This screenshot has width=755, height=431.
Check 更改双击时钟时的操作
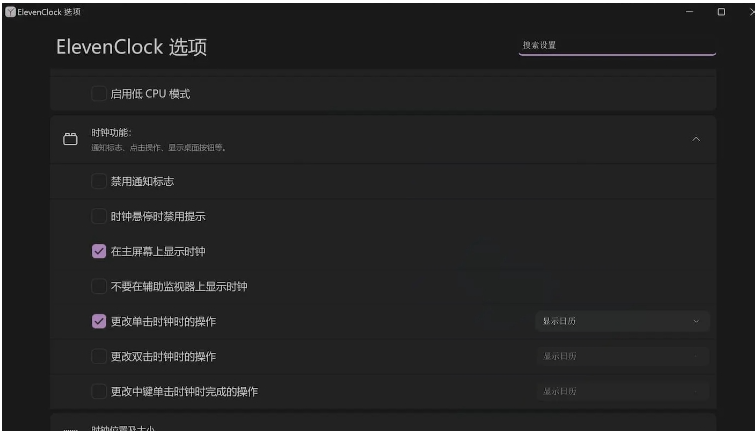pyautogui.click(x=98, y=357)
